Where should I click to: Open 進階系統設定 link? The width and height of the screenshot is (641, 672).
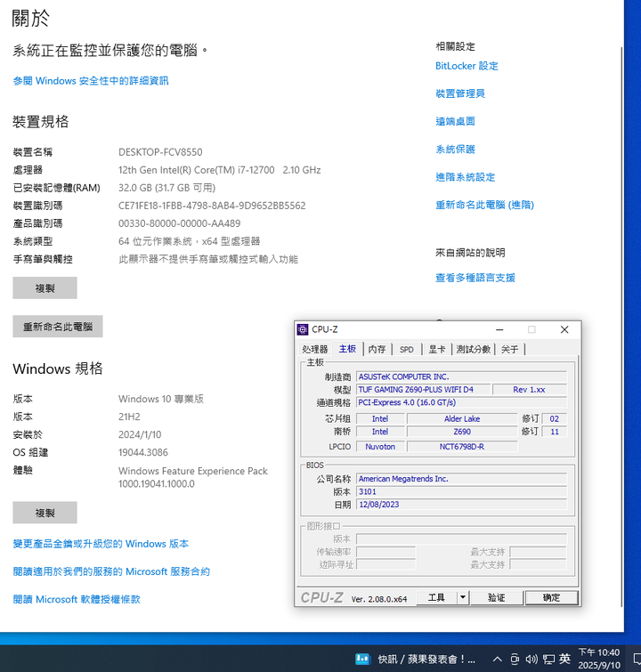[466, 177]
